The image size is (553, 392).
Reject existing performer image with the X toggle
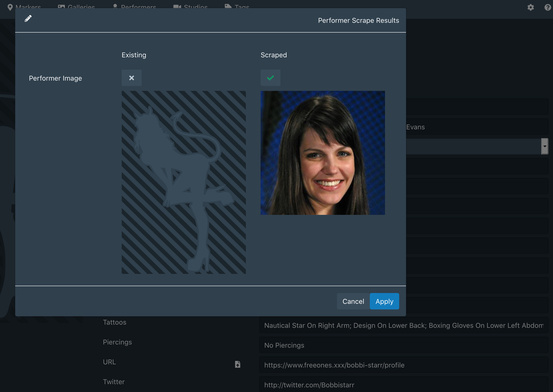tap(131, 78)
